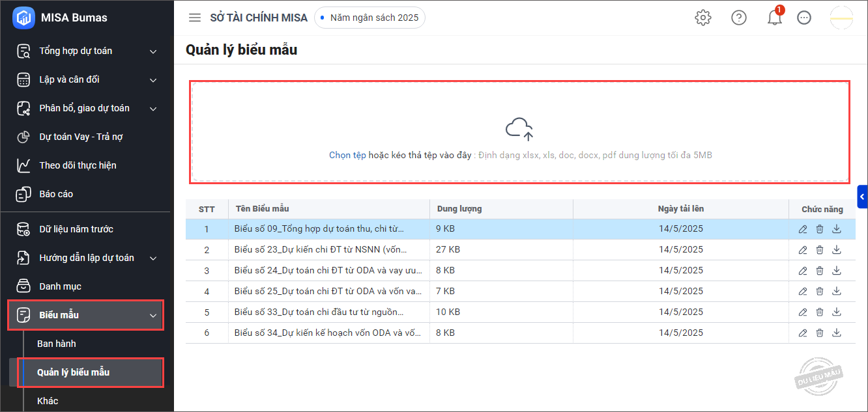868x412 pixels.
Task: Click the help question mark icon
Action: click(x=738, y=18)
